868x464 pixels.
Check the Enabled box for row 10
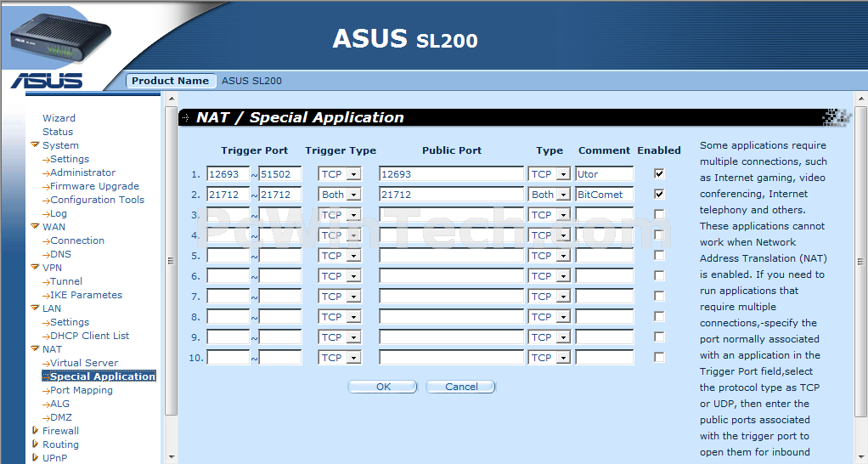(659, 357)
